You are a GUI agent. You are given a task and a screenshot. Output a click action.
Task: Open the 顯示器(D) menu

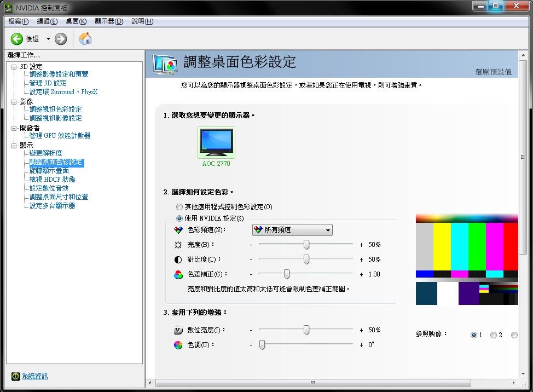point(108,21)
